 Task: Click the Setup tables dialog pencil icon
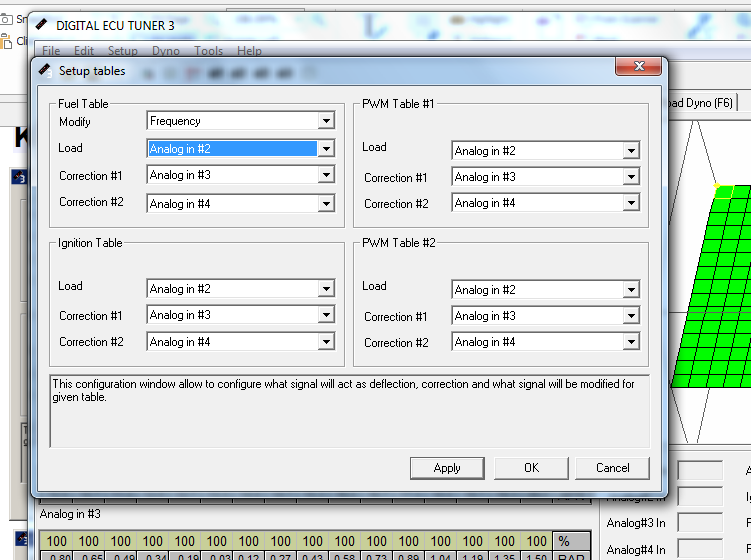point(46,70)
